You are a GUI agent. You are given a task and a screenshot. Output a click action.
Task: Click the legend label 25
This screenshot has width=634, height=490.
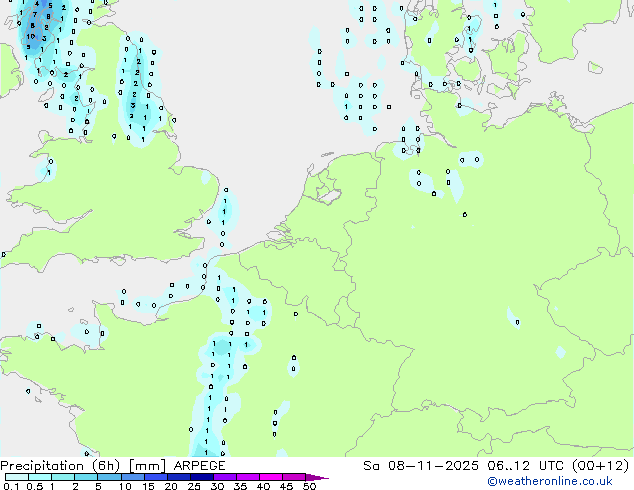pos(194,486)
